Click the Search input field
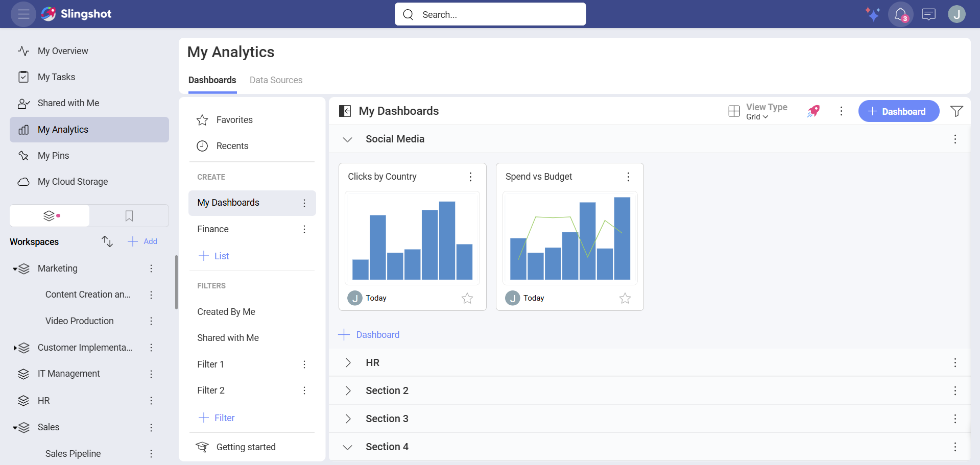This screenshot has width=980, height=465. [490, 14]
